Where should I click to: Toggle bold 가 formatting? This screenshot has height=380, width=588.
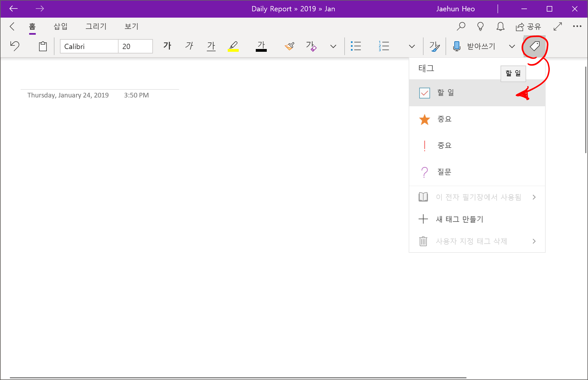click(x=167, y=46)
